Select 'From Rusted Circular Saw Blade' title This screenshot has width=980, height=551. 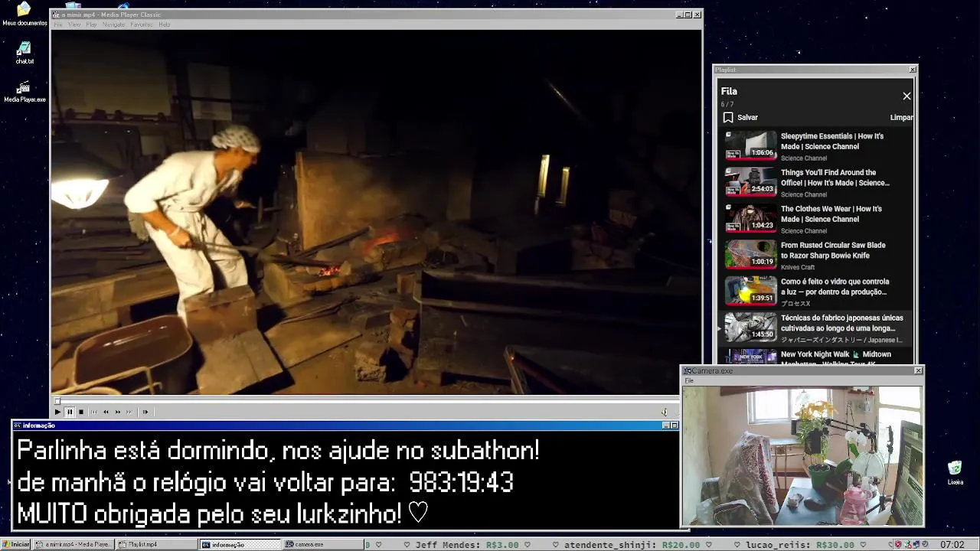[833, 250]
